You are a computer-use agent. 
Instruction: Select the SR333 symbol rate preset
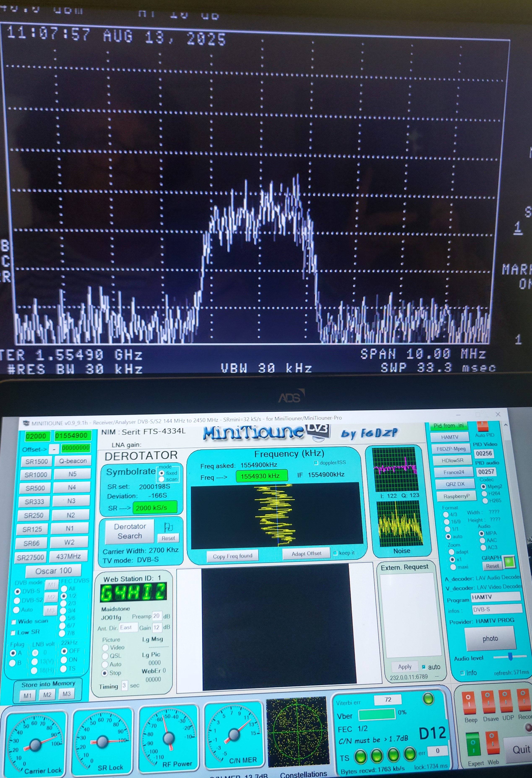[x=34, y=502]
